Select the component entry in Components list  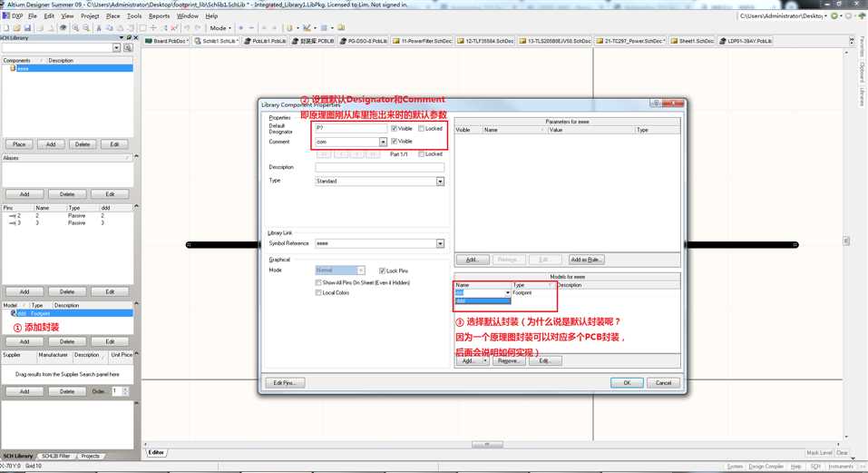click(67, 68)
